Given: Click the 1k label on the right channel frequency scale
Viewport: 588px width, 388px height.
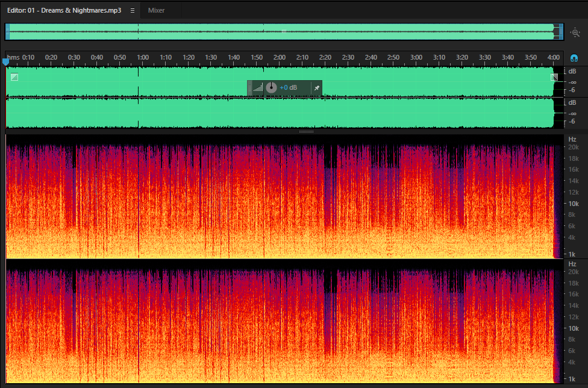Looking at the screenshot, I should (572, 379).
